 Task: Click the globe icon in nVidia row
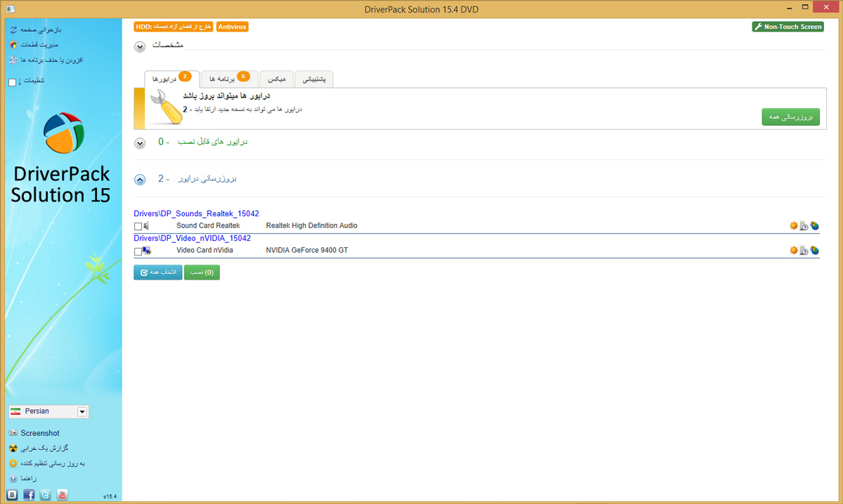point(815,250)
